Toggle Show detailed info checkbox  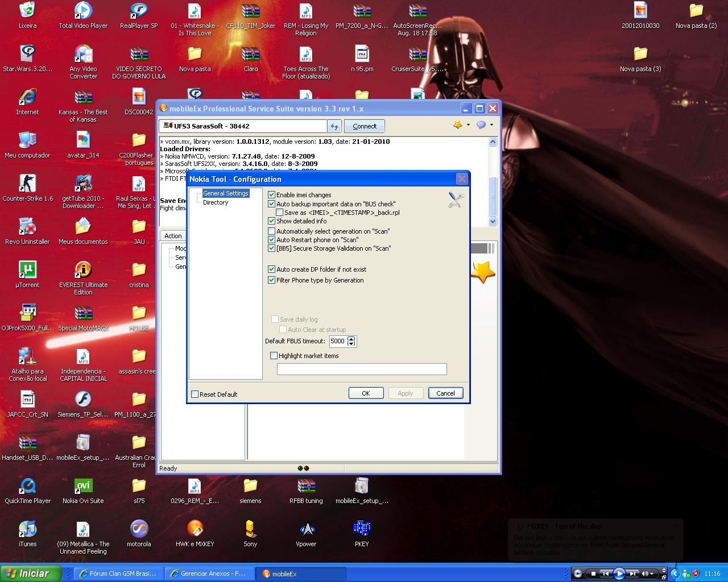coord(272,221)
